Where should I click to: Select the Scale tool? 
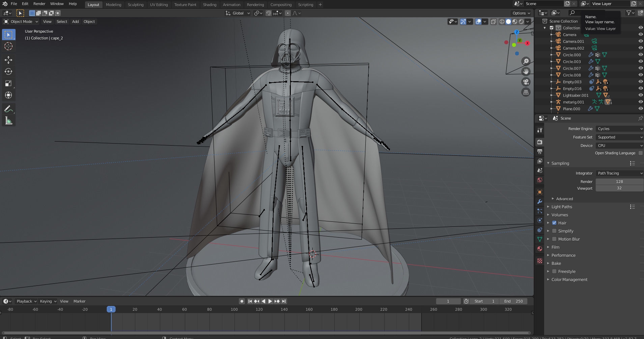[x=8, y=83]
